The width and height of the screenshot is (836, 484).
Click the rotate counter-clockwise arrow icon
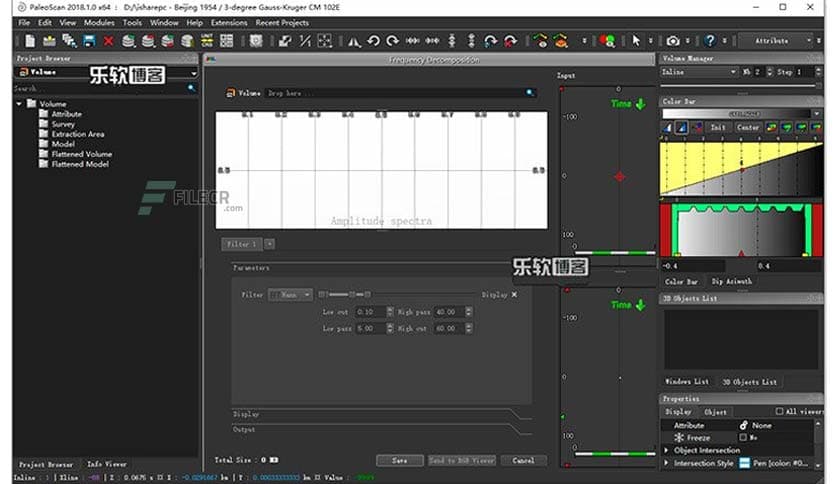click(x=373, y=41)
